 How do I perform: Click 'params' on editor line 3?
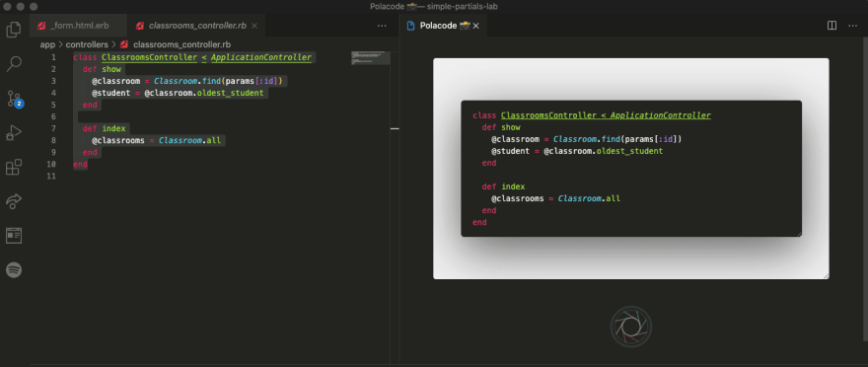pos(241,81)
